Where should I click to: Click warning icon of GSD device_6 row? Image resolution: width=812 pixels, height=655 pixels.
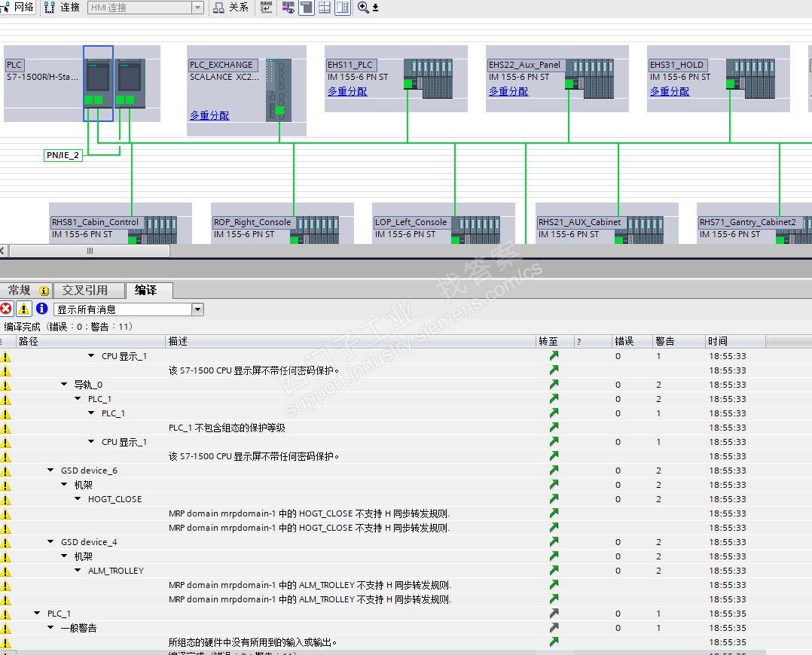pos(6,471)
